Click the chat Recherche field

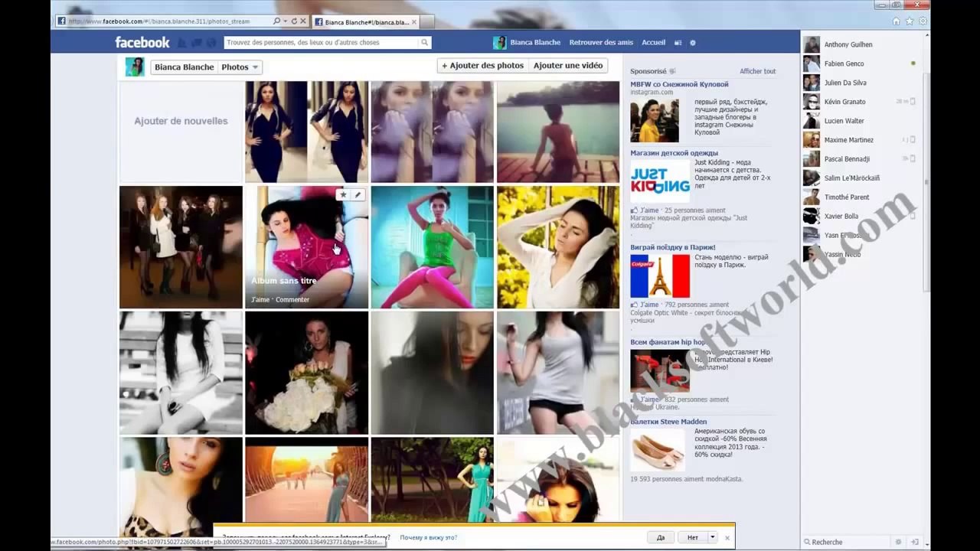pos(846,542)
